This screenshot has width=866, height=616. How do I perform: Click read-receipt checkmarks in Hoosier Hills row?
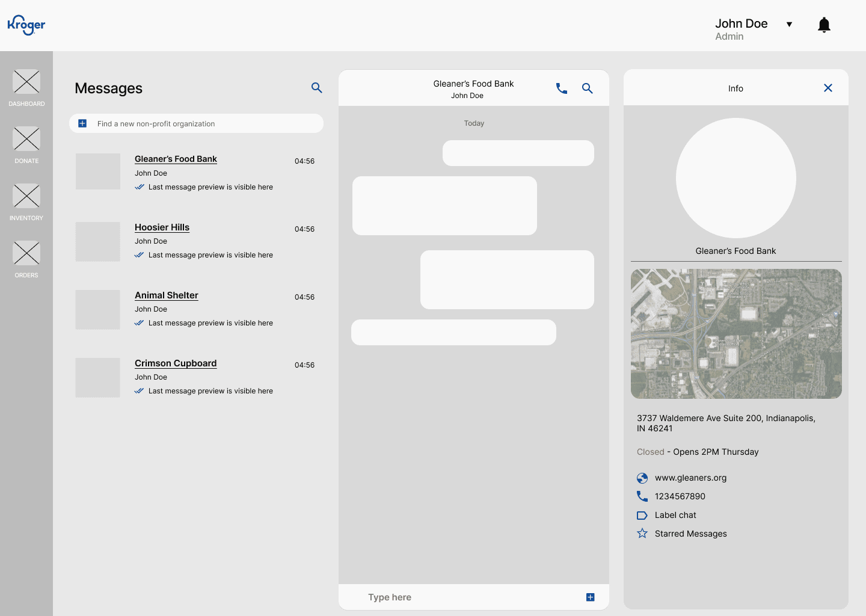coord(139,255)
